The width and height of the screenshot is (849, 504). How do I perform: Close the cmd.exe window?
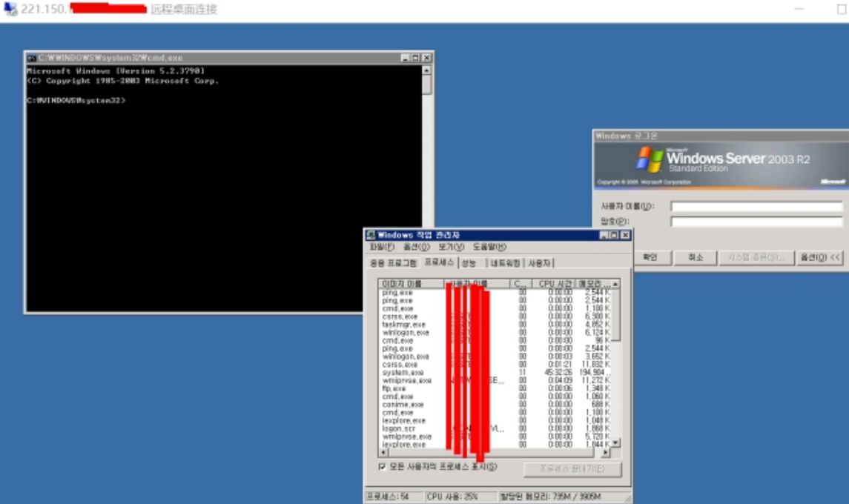426,58
